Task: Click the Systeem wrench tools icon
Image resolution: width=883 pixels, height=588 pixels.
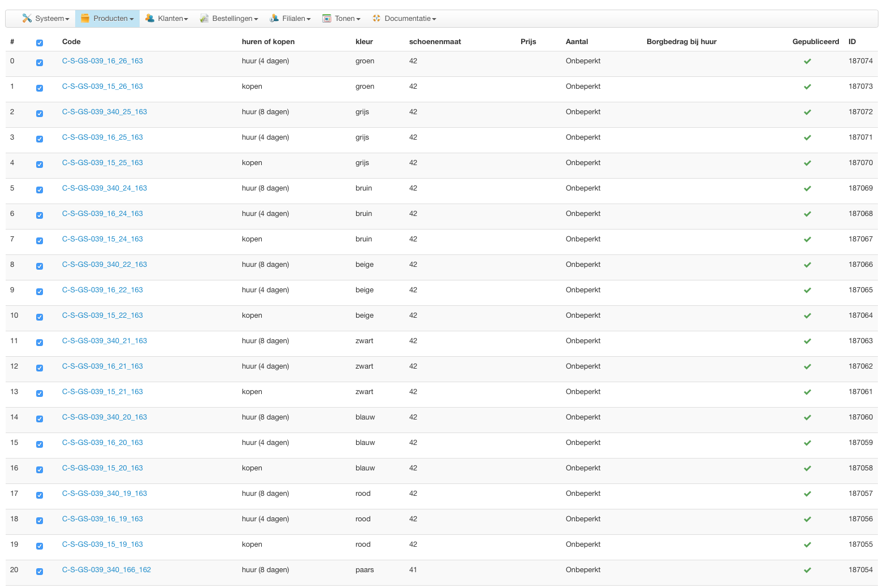Action: coord(27,19)
